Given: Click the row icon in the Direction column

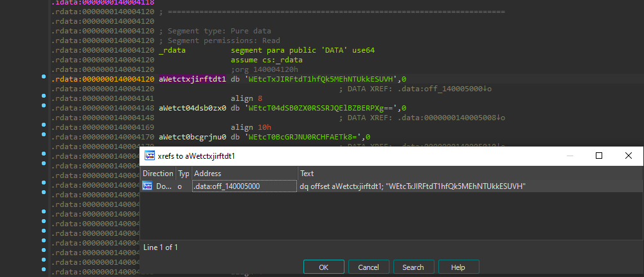Looking at the screenshot, I should point(148,186).
